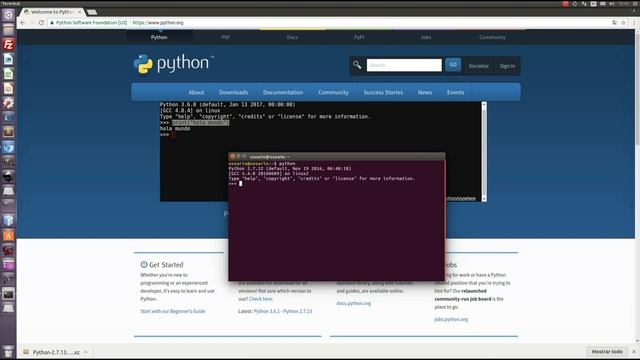640x360 pixels.
Task: Close the Welcome to Python tab
Action: pyautogui.click(x=80, y=12)
